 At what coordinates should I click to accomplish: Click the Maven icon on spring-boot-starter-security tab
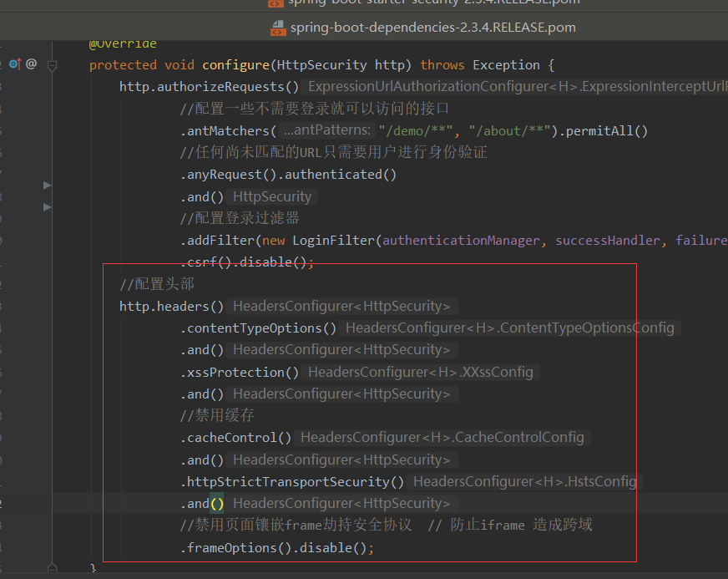(x=275, y=3)
